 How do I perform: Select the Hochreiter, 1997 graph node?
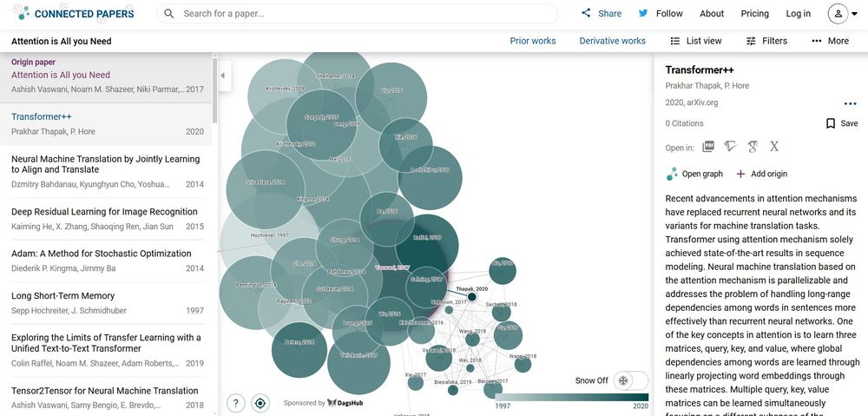coord(270,241)
